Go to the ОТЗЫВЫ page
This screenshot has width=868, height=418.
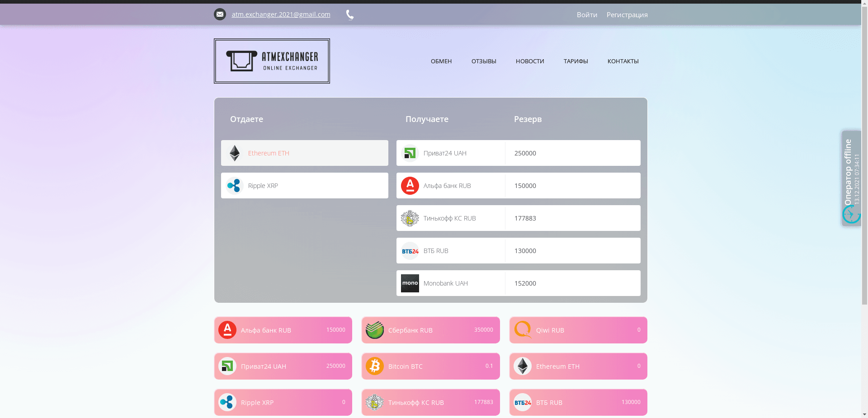[484, 61]
